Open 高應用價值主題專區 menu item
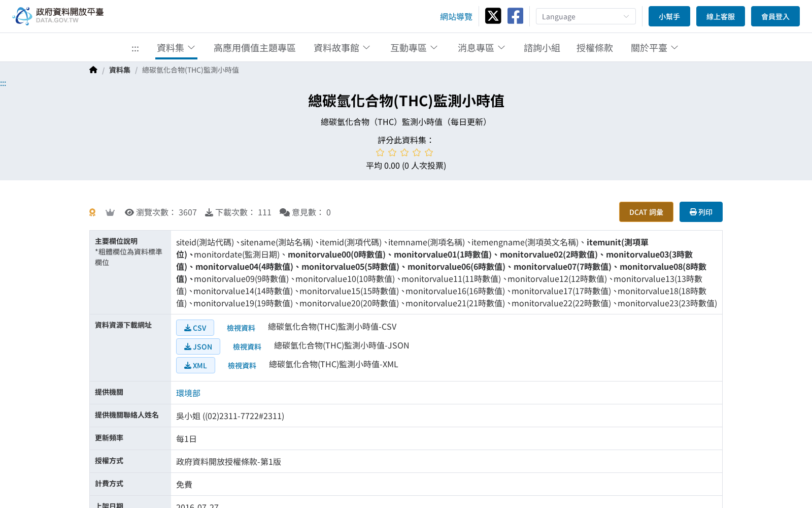The width and height of the screenshot is (812, 508). click(255, 48)
